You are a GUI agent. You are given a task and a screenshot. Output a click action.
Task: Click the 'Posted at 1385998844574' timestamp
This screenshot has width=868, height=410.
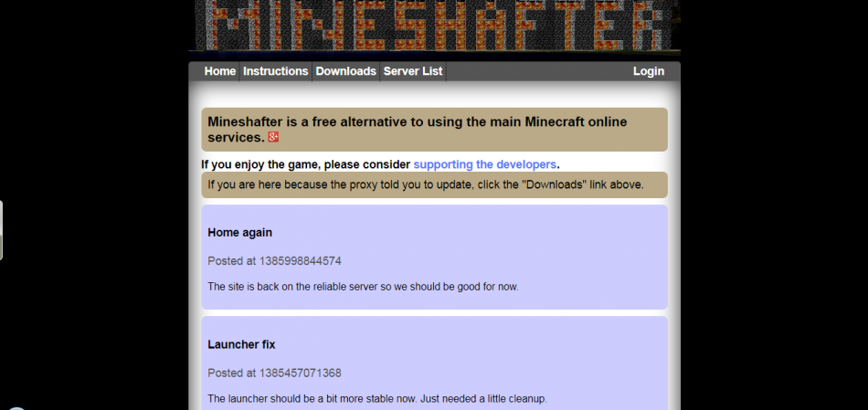275,260
